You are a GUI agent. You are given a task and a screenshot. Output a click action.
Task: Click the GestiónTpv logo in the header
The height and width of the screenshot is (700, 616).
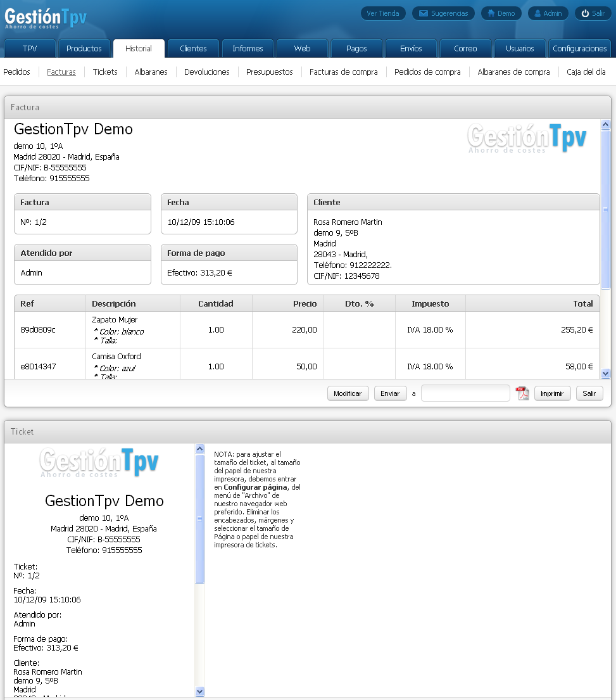[x=46, y=19]
